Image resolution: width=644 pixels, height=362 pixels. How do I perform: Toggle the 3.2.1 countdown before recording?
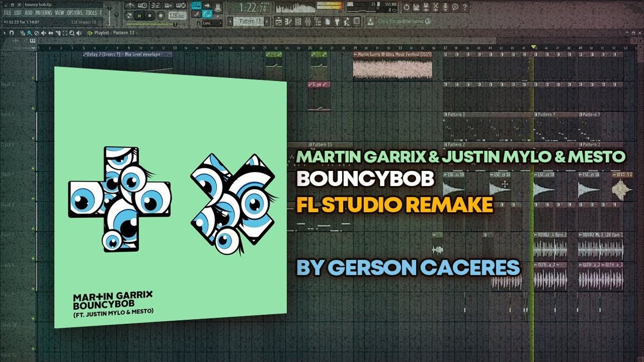[155, 5]
